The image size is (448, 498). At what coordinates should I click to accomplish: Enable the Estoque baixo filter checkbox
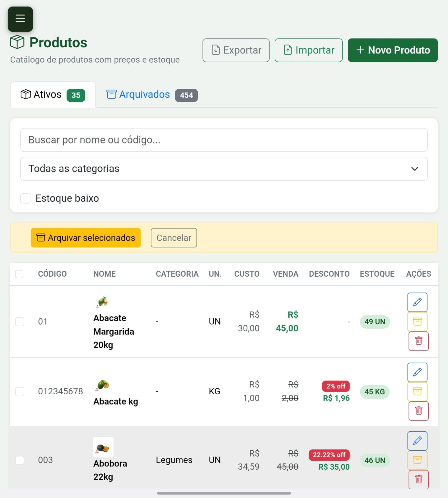coord(25,198)
